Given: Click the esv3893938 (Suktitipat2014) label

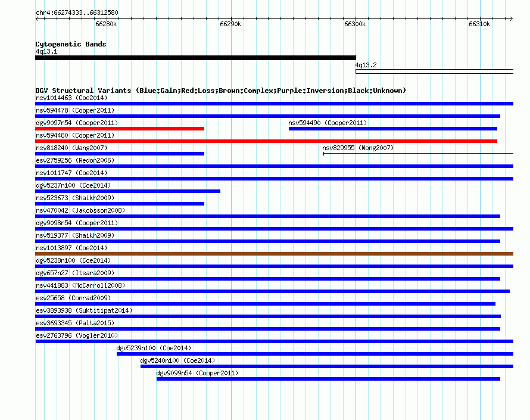Looking at the screenshot, I should 84,311.
